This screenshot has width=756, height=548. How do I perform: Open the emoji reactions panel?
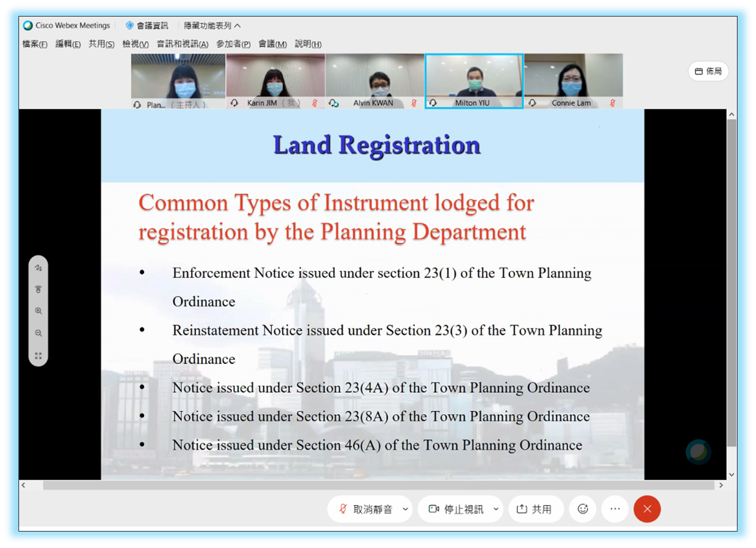coord(582,509)
